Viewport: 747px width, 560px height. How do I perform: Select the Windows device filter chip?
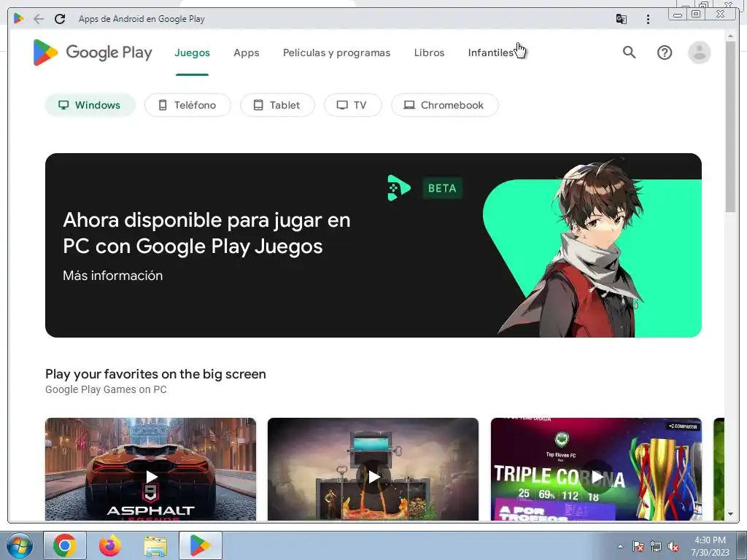pos(90,105)
